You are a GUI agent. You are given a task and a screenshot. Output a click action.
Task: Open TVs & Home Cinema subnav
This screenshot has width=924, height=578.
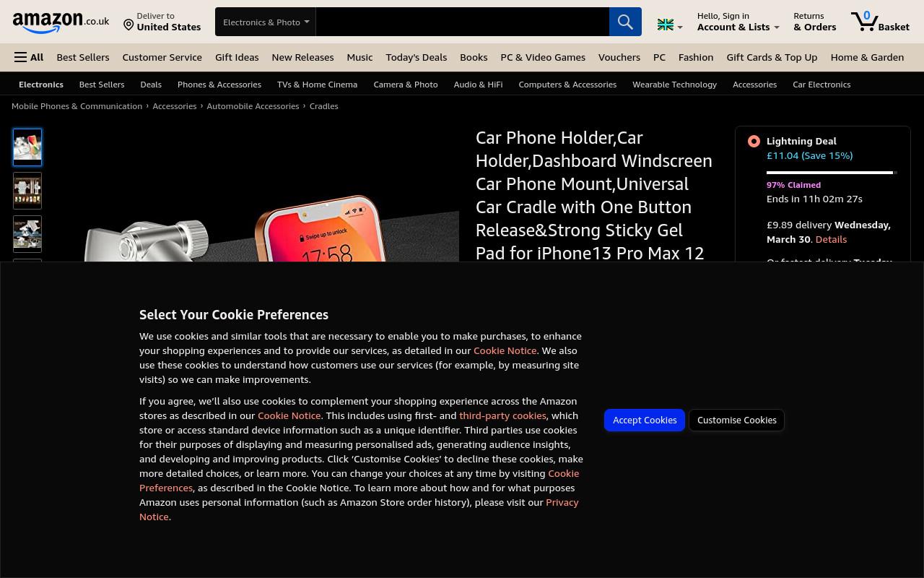point(317,85)
